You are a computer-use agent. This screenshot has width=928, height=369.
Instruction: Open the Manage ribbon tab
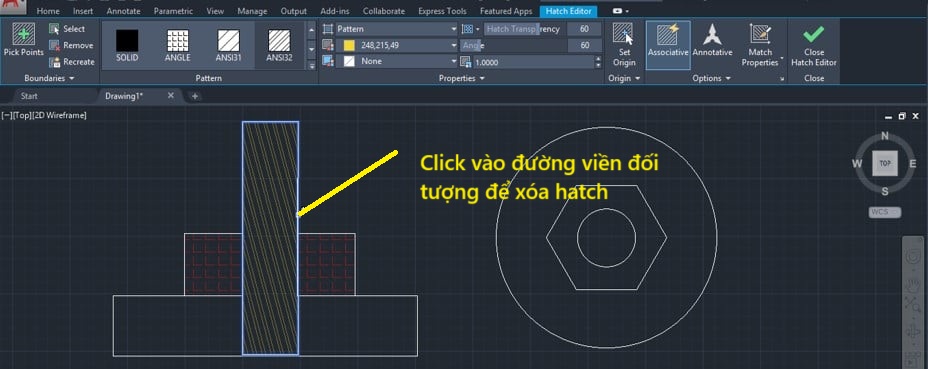tap(252, 11)
